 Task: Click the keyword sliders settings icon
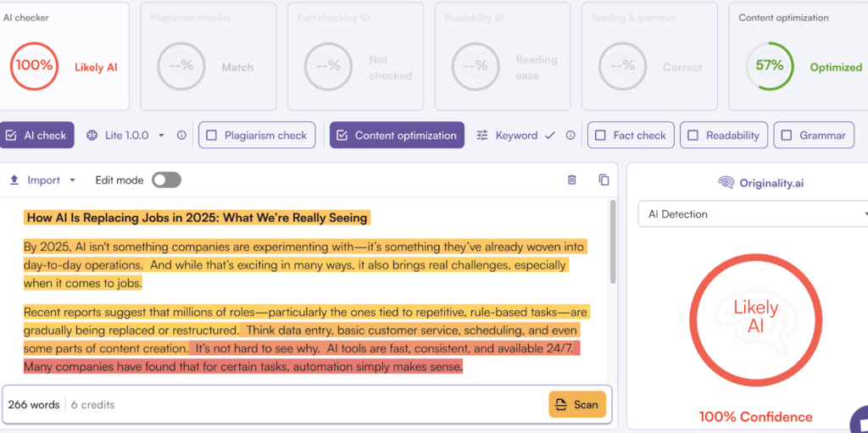click(x=482, y=135)
